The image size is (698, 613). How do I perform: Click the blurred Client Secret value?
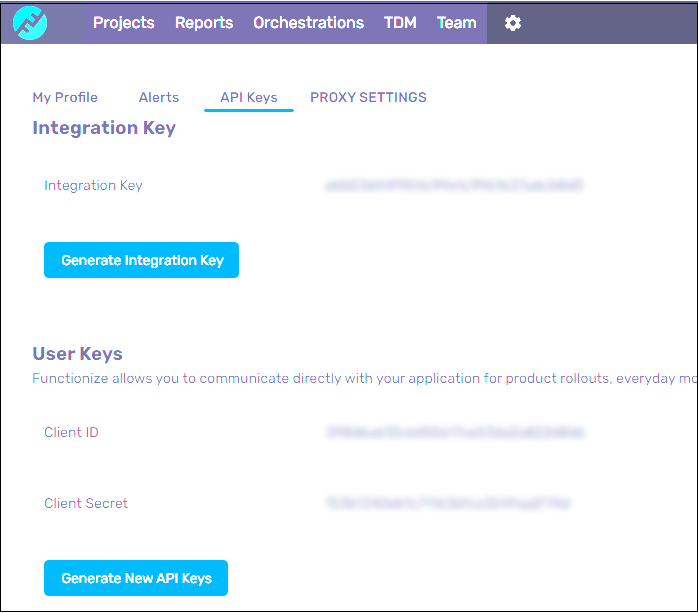pyautogui.click(x=448, y=504)
